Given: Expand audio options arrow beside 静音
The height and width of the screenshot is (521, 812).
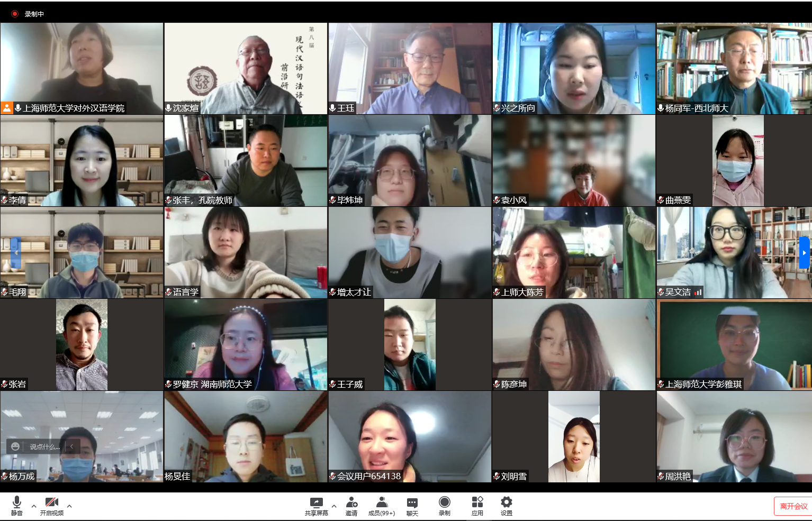Looking at the screenshot, I should click(x=34, y=506).
